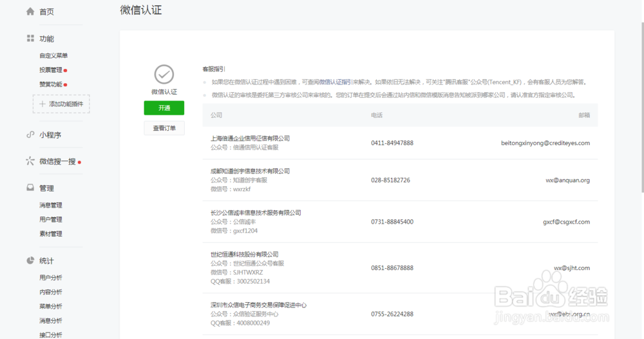Click the 查看订单 button
The image size is (644, 339).
click(164, 128)
